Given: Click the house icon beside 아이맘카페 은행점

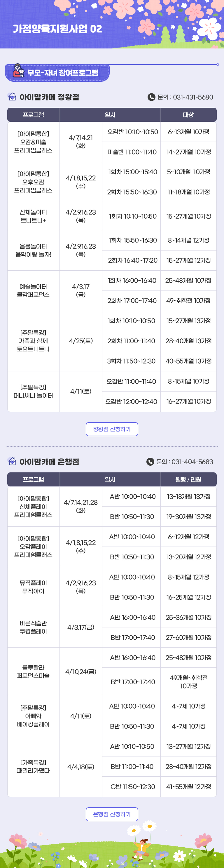Looking at the screenshot, I should [x=12, y=461].
